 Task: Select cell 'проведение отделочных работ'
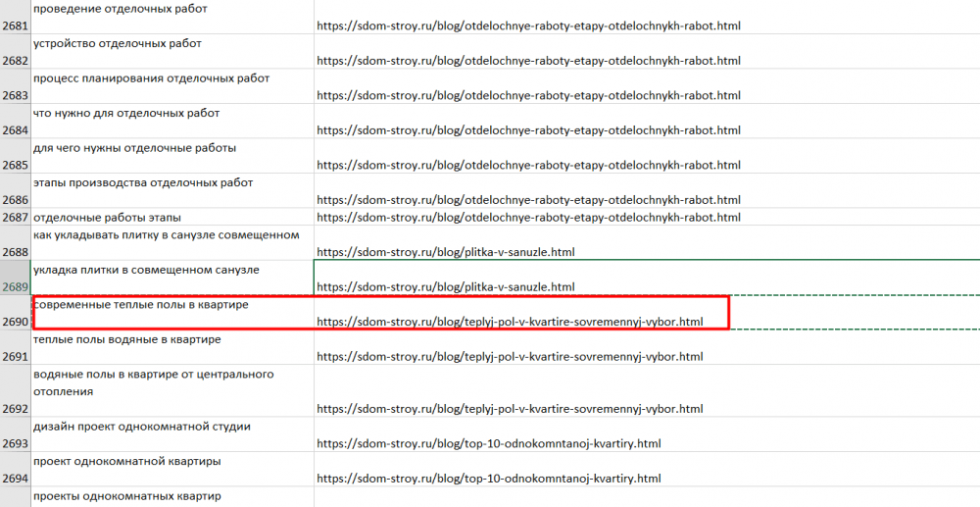[x=171, y=17]
